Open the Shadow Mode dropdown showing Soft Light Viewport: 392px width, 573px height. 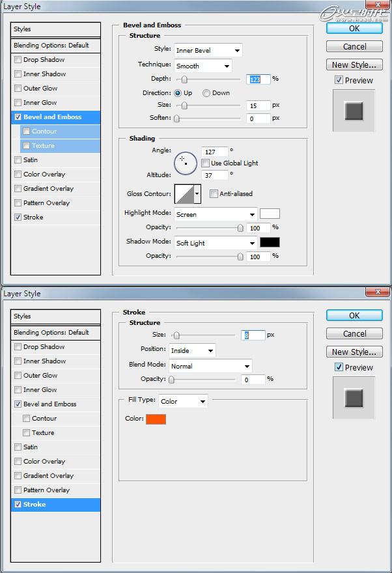216,243
